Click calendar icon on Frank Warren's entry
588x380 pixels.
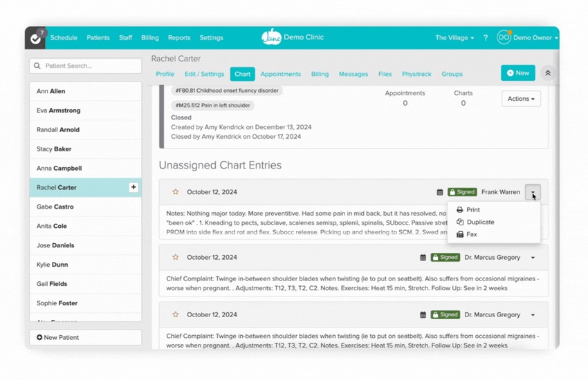(x=439, y=192)
